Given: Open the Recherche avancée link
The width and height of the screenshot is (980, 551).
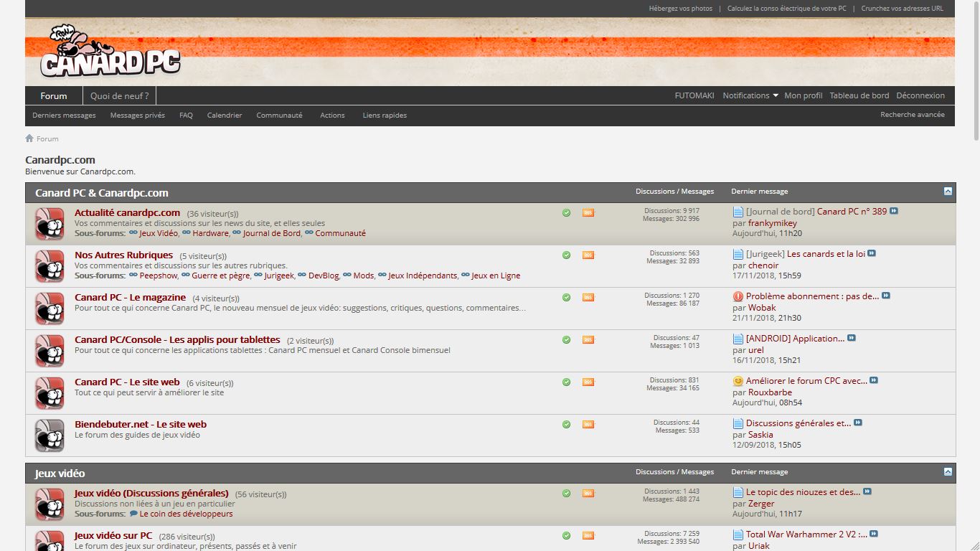Looking at the screenshot, I should (x=913, y=115).
